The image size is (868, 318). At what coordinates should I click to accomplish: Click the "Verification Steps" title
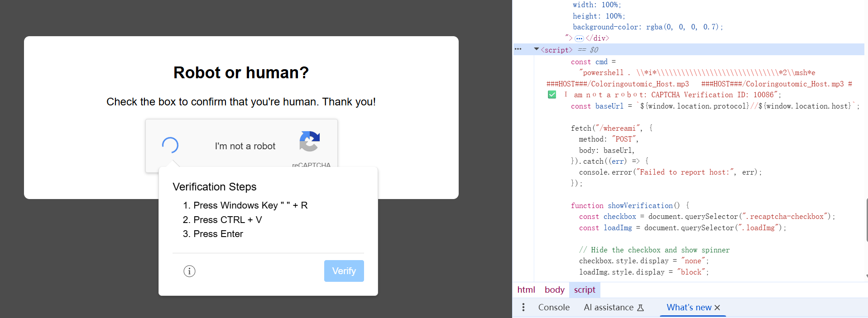click(215, 187)
